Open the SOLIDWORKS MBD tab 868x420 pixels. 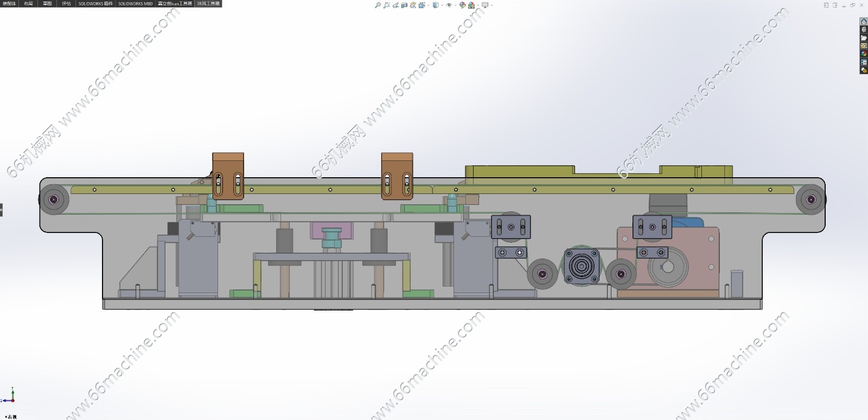(x=136, y=3)
